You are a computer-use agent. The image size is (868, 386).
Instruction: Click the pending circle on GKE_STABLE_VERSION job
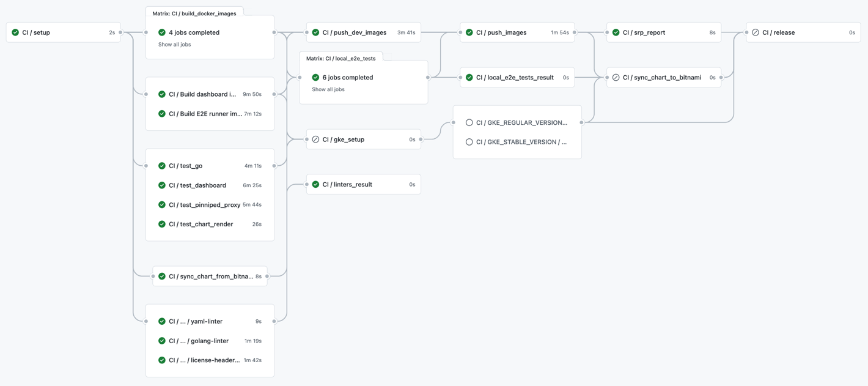point(469,141)
